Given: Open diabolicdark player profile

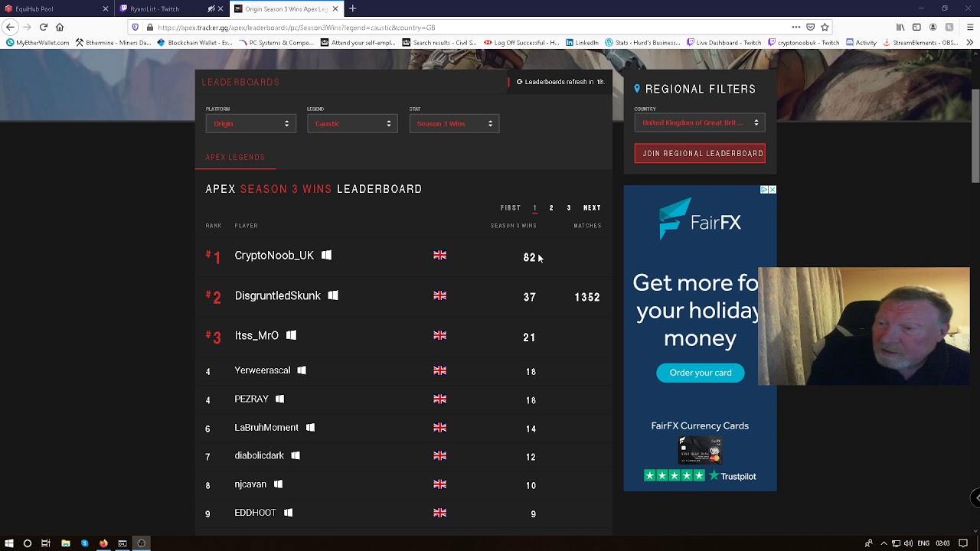Looking at the screenshot, I should [x=259, y=455].
